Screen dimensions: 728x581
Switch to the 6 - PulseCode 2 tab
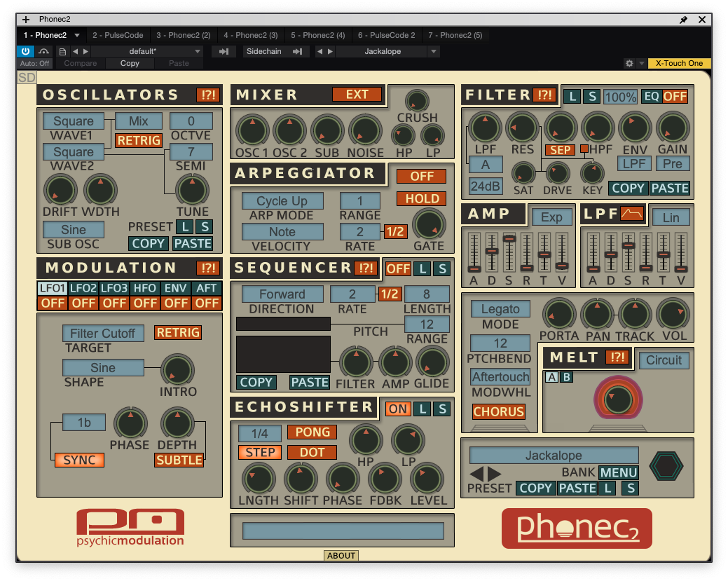(386, 35)
